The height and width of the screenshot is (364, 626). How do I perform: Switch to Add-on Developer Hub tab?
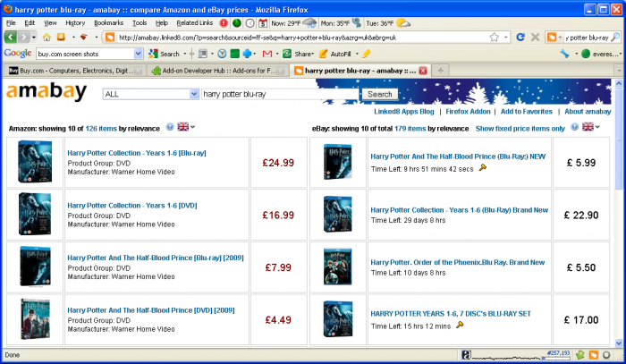217,71
